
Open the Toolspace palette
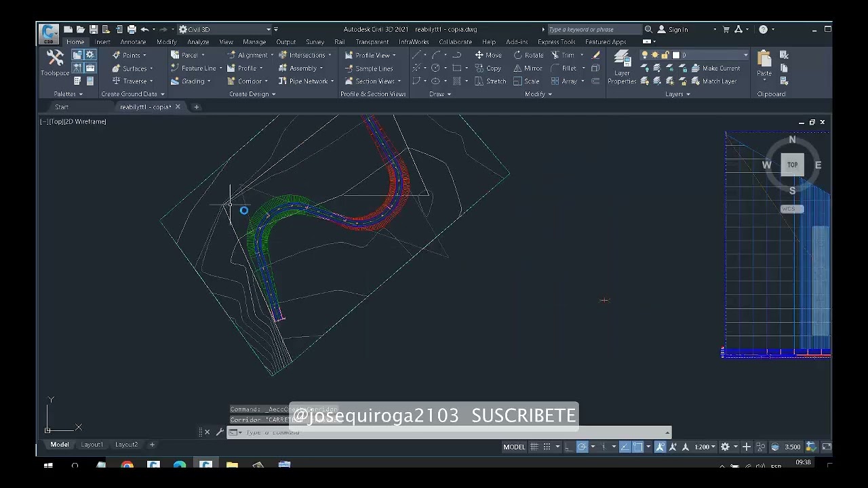click(x=55, y=62)
